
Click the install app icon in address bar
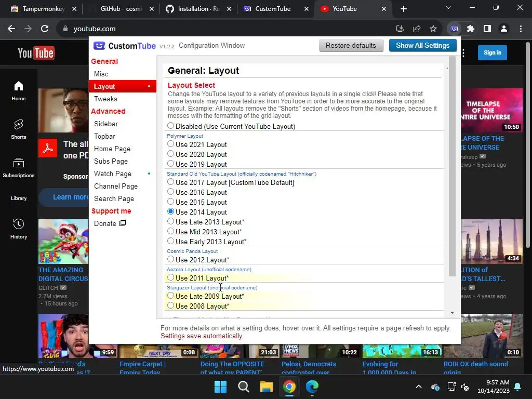400,29
